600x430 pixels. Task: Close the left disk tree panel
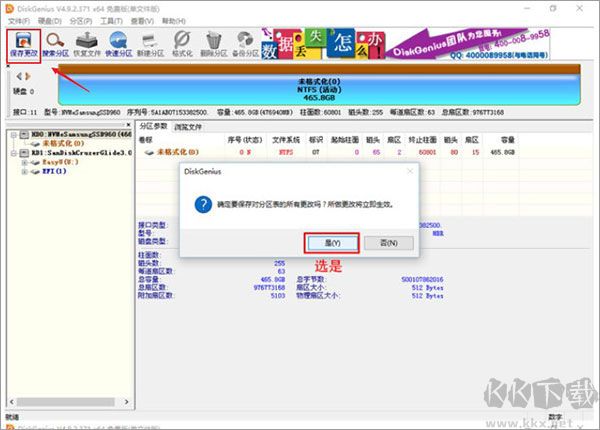(x=129, y=125)
